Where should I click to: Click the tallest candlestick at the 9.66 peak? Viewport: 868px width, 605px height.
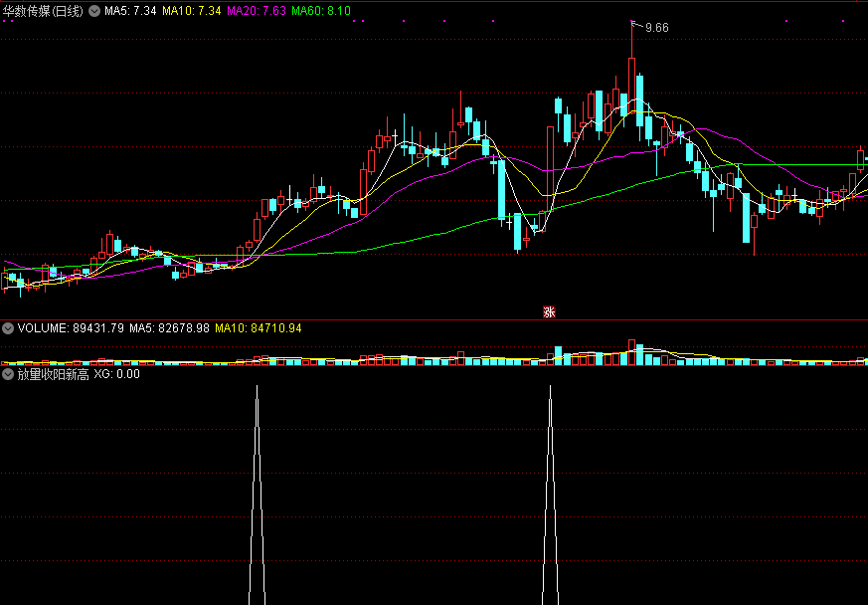click(631, 84)
